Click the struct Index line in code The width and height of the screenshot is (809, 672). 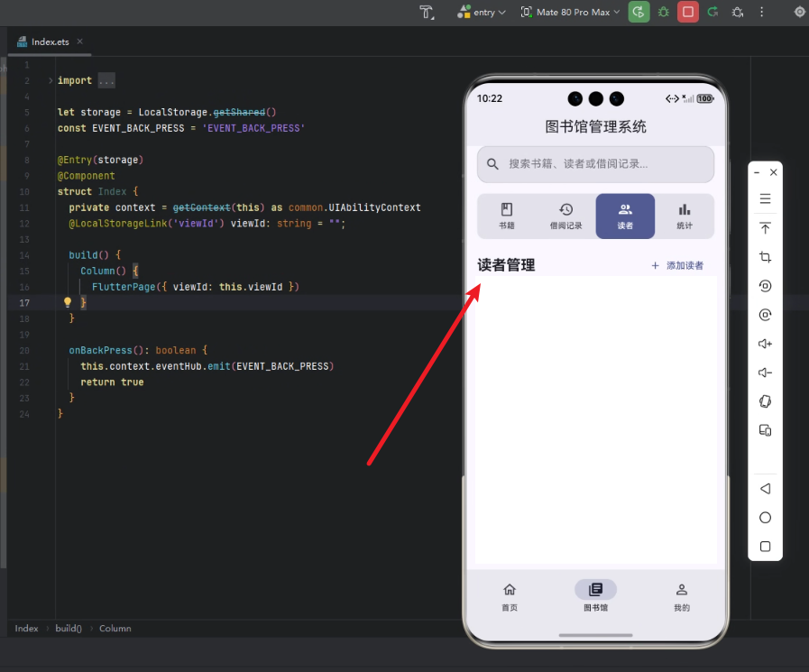pos(98,191)
